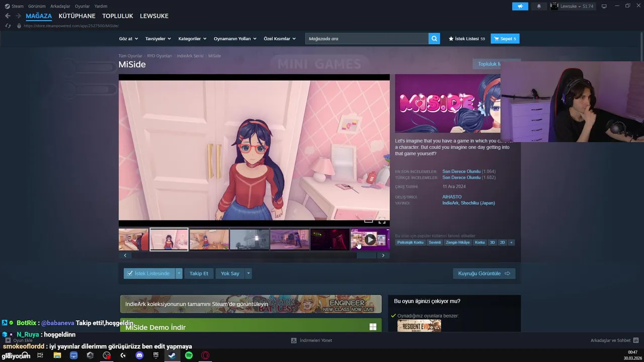Screen dimensions: 644x362
Task: Open the Oynamanın Yolları dropdown menu
Action: [235, 39]
